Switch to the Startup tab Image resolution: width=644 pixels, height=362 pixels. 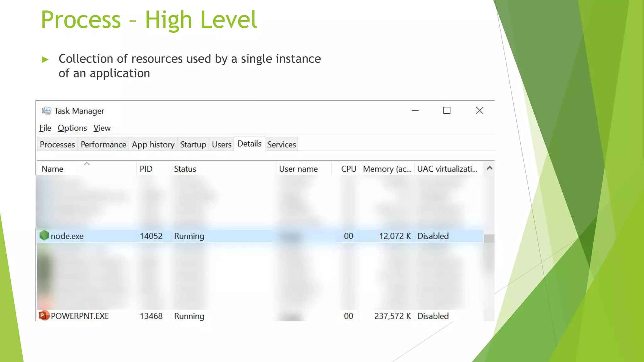(x=193, y=144)
